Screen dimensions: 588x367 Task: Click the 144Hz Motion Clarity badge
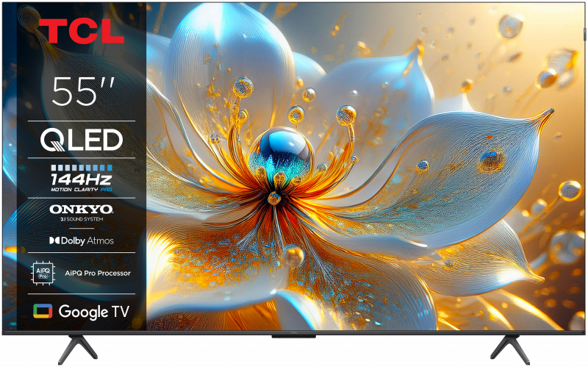click(81, 180)
